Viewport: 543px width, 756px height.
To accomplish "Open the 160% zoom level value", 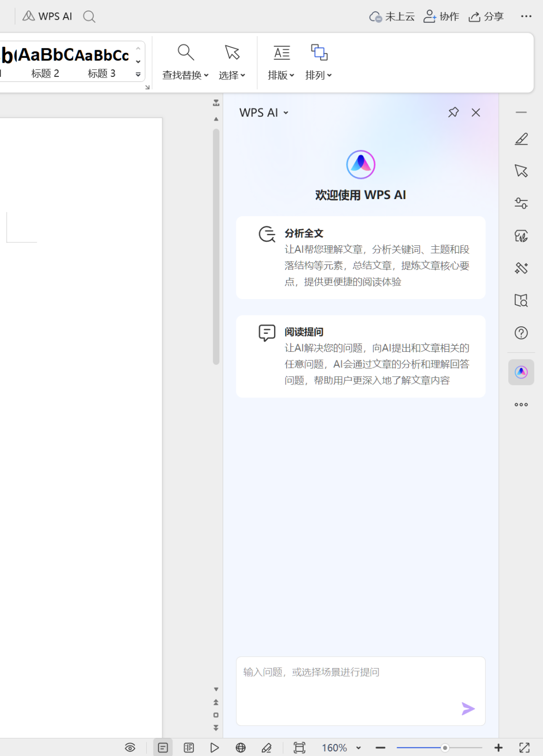I will click(x=334, y=748).
